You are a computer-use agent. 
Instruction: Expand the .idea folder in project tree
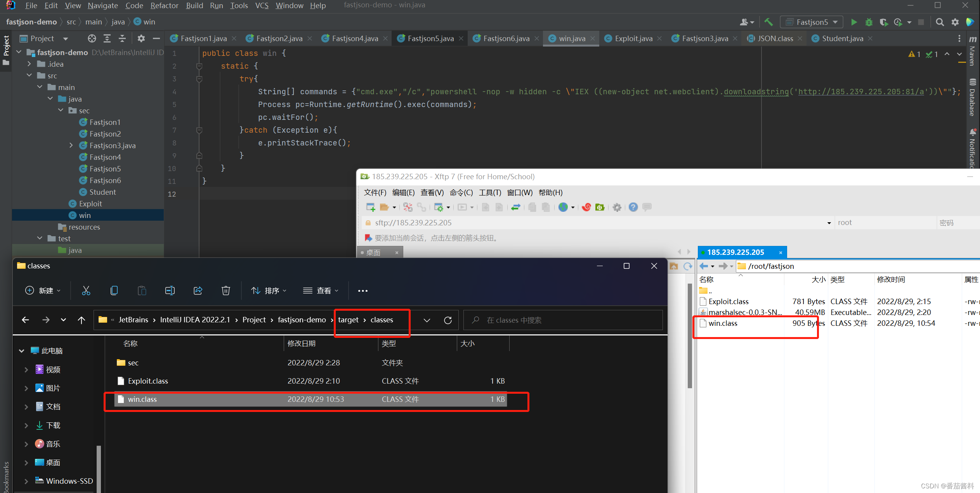click(x=29, y=64)
